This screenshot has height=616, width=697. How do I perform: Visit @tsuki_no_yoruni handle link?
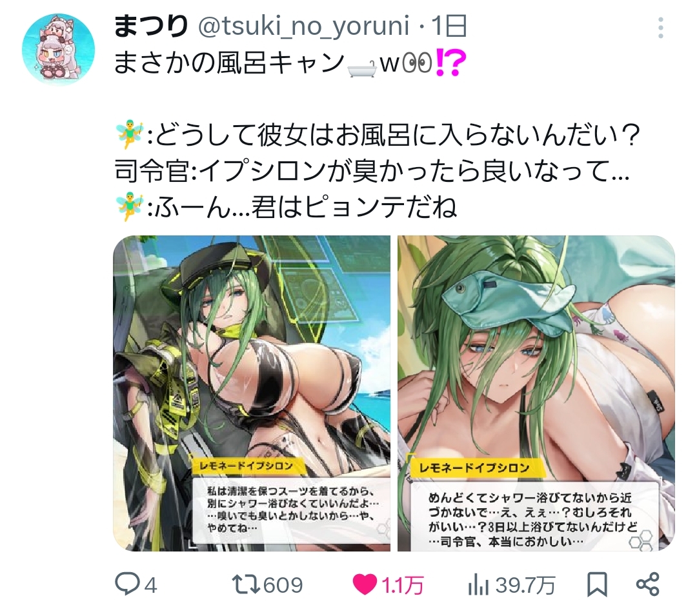(x=303, y=26)
